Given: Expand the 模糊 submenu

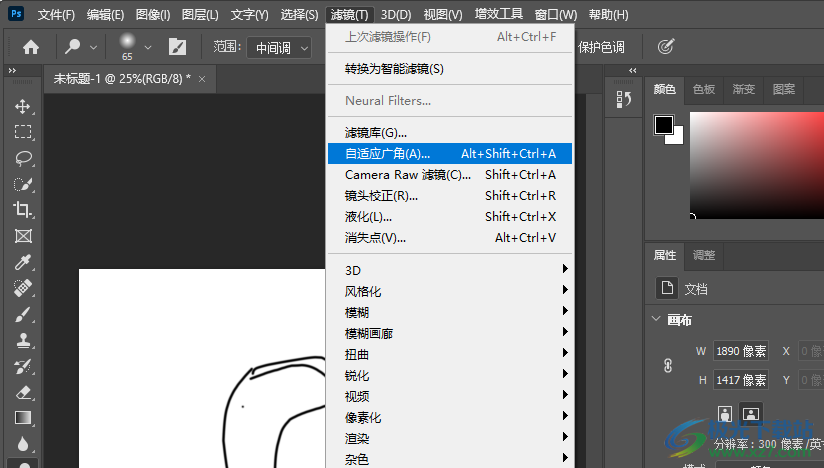Looking at the screenshot, I should pos(450,312).
